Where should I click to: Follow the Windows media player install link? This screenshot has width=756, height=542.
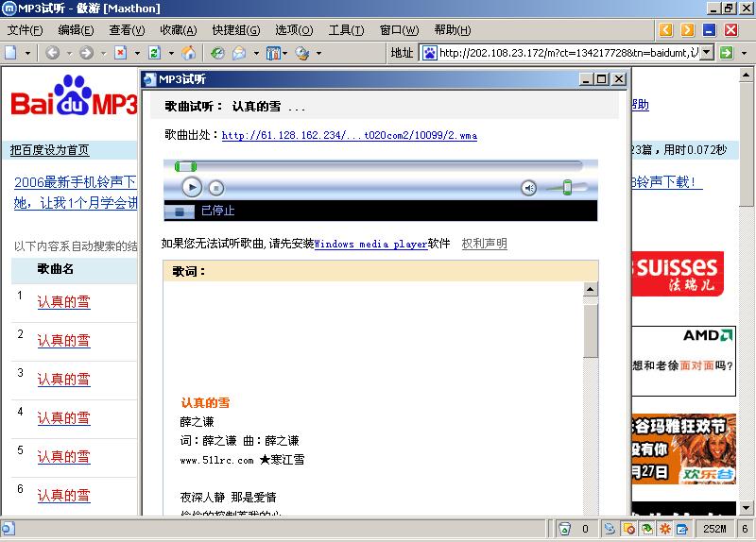(x=370, y=244)
